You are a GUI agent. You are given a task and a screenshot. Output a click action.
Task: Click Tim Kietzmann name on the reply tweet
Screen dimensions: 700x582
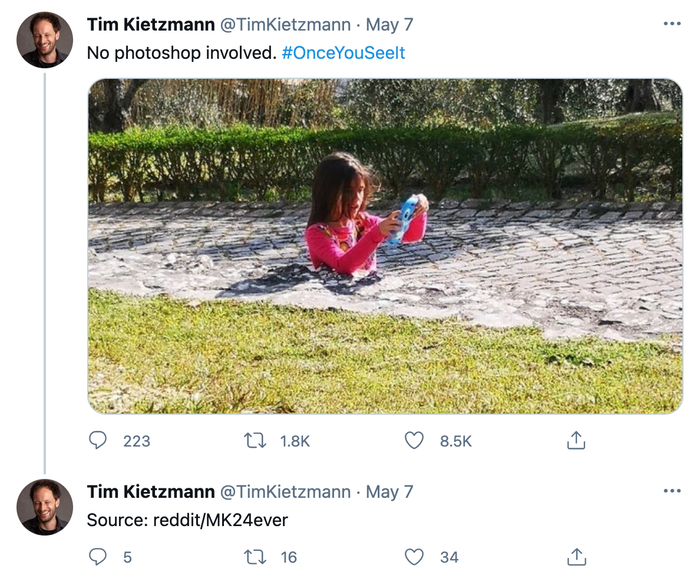[x=150, y=491]
